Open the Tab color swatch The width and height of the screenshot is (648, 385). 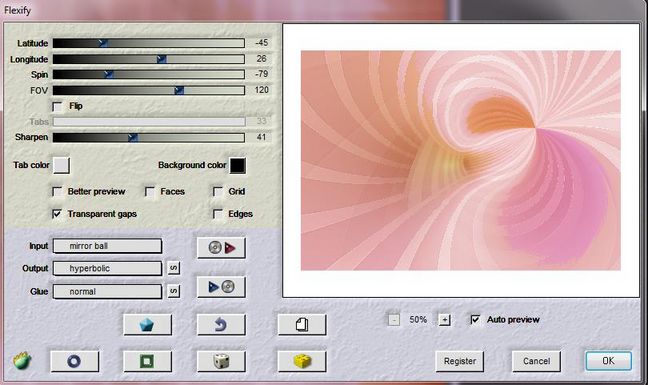click(x=61, y=165)
